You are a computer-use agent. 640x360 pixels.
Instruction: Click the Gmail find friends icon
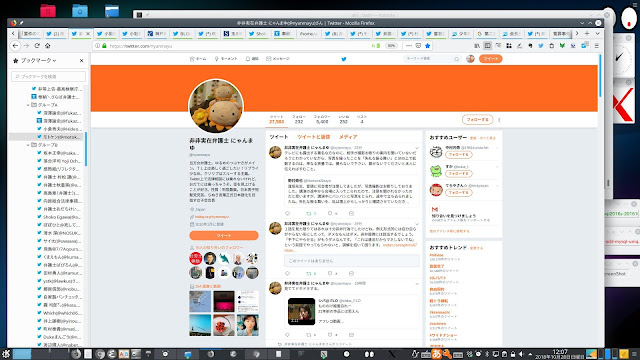click(435, 209)
